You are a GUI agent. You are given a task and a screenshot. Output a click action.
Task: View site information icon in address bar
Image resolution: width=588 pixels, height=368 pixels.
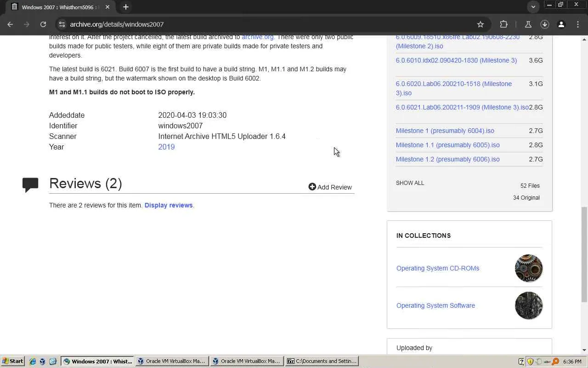click(x=62, y=24)
